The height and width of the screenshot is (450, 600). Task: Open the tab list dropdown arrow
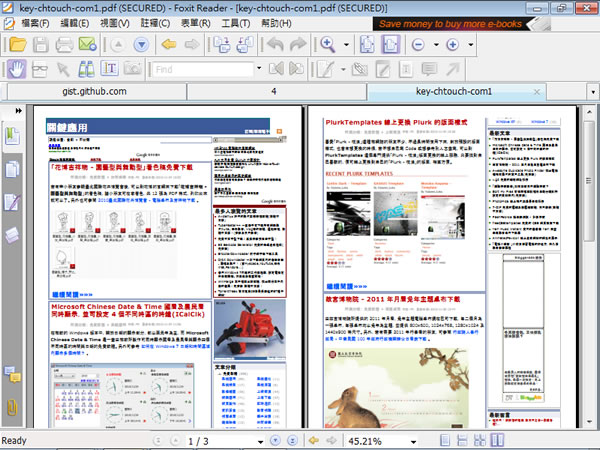593,92
